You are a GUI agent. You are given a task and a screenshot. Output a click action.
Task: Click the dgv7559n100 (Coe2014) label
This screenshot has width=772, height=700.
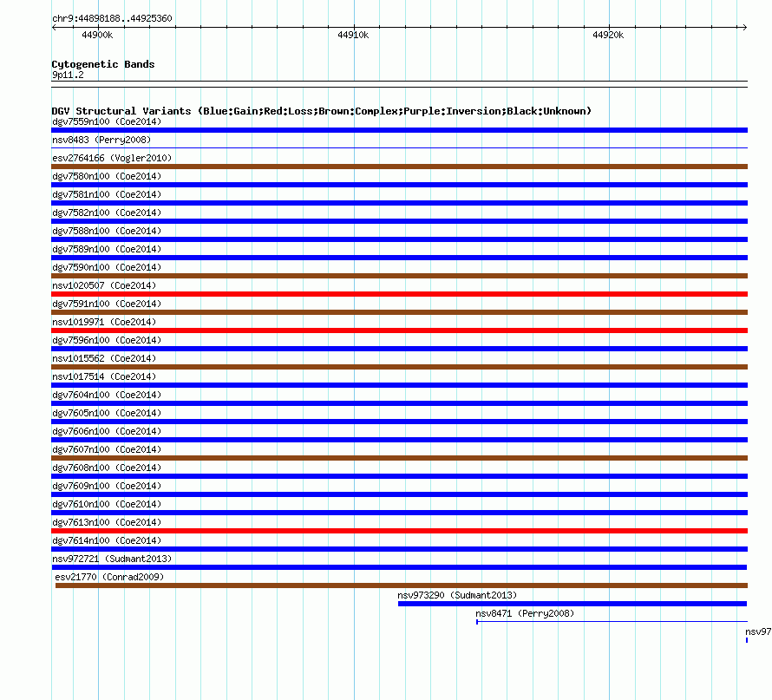(107, 121)
